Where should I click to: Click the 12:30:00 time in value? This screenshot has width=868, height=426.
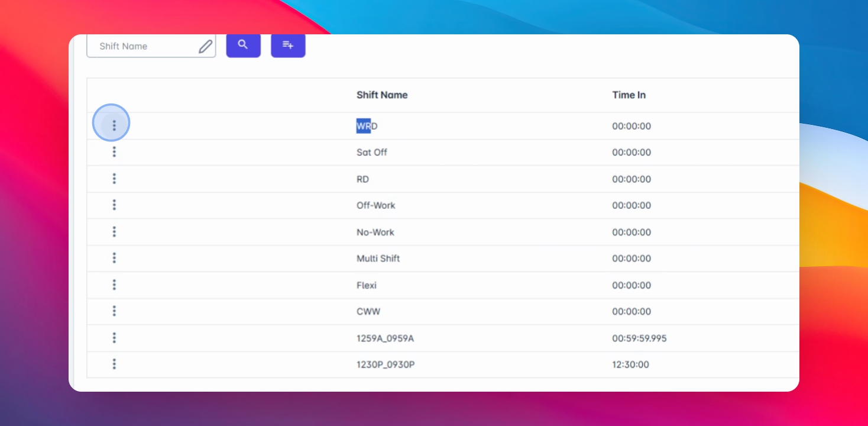click(x=630, y=364)
